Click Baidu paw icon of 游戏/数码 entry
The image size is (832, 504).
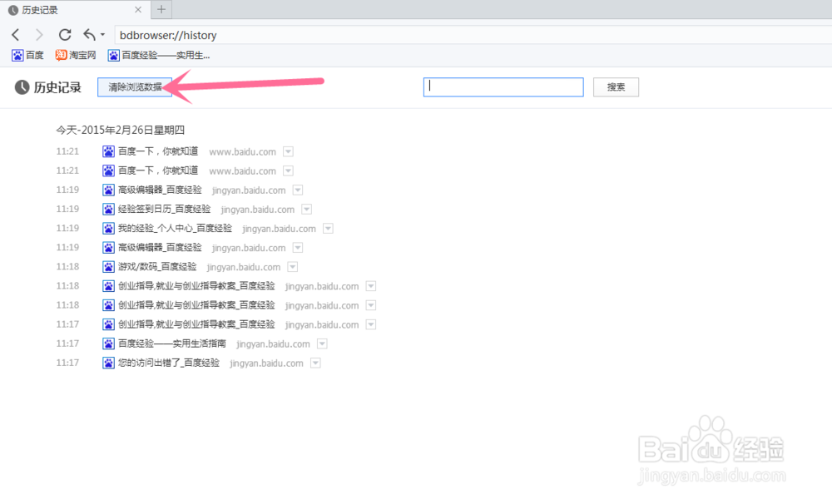pyautogui.click(x=108, y=267)
